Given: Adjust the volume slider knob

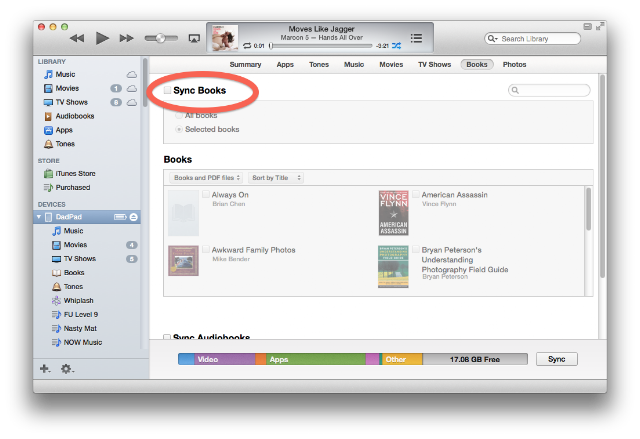Looking at the screenshot, I should (160, 38).
